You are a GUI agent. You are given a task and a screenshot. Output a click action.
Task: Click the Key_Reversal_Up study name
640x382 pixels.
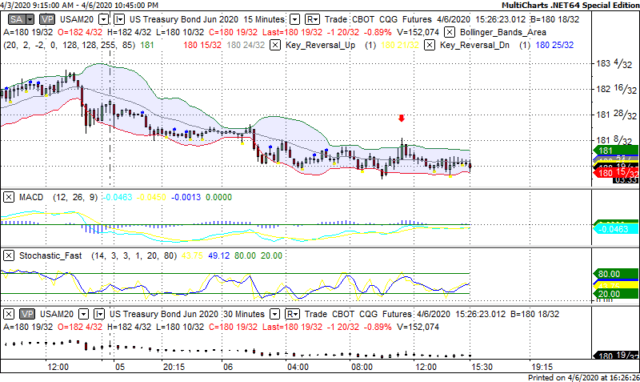tap(320, 45)
